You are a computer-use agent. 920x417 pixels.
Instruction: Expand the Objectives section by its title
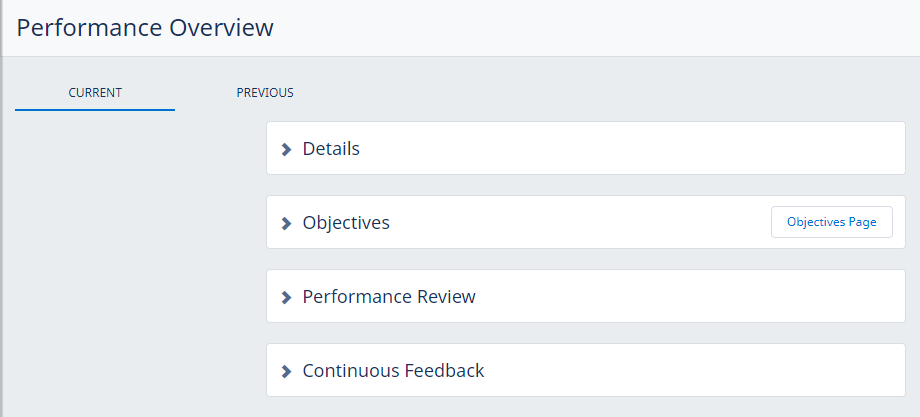pos(346,223)
